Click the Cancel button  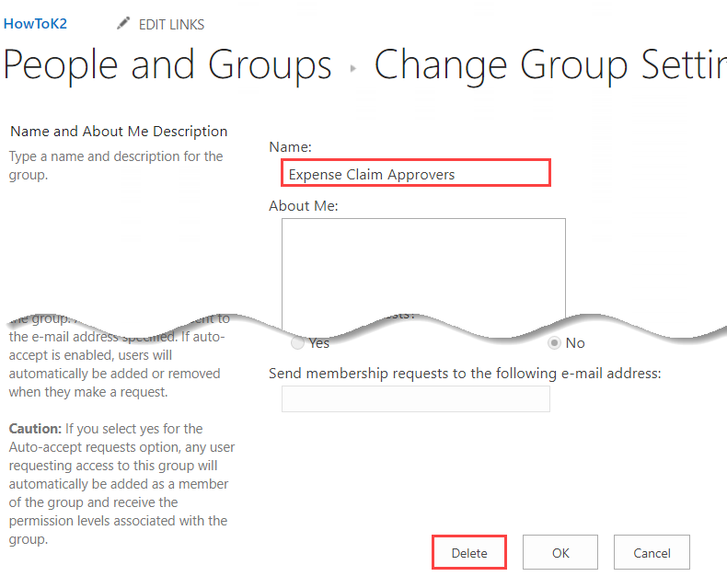pos(652,552)
